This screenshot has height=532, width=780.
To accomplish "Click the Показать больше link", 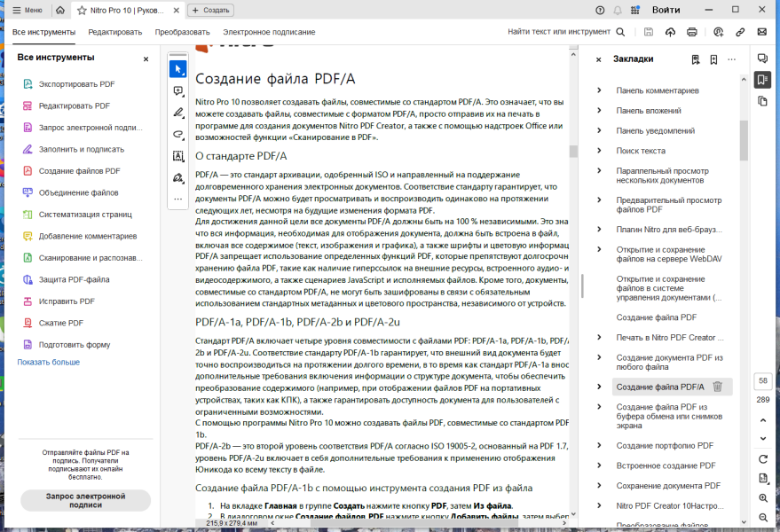I will tap(48, 362).
